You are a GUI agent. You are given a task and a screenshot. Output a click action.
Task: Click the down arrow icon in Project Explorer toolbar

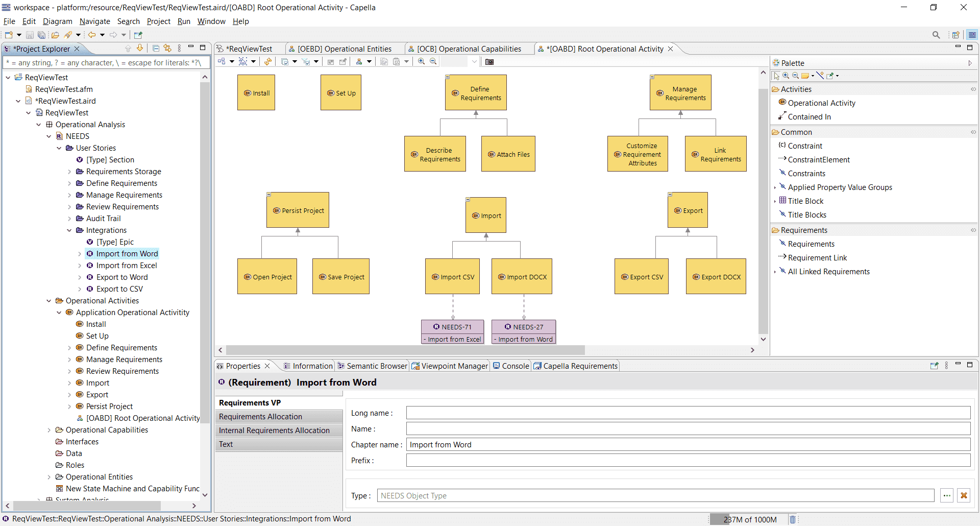click(x=139, y=48)
